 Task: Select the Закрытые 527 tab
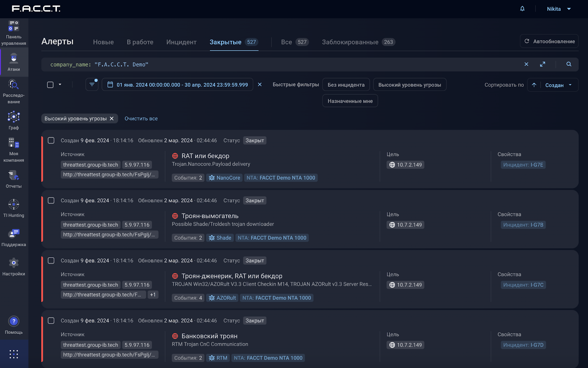point(234,42)
